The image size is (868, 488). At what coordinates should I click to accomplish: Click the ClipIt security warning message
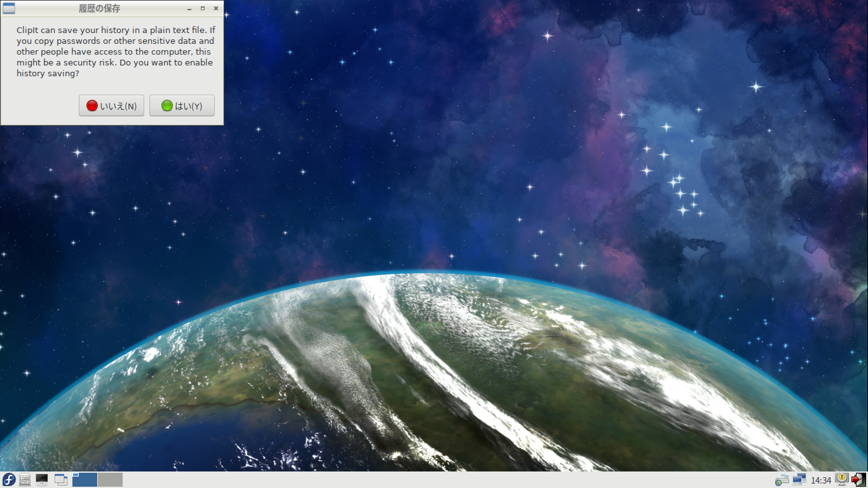(x=115, y=51)
